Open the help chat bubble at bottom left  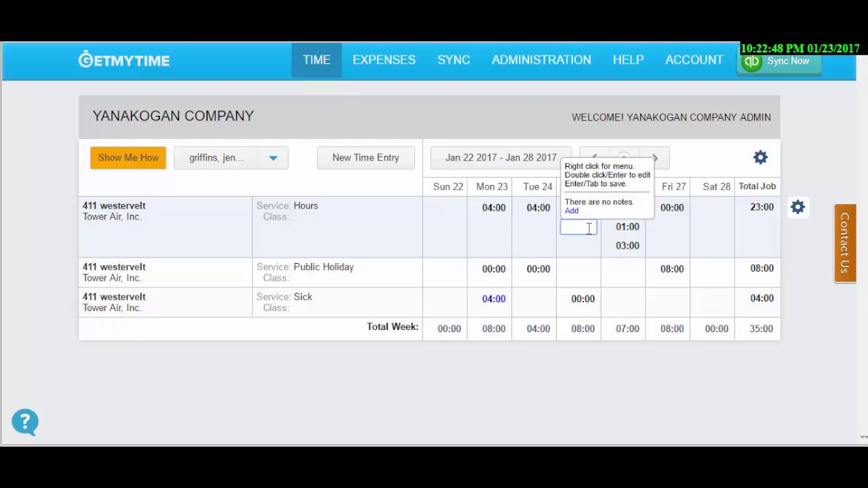pos(24,422)
